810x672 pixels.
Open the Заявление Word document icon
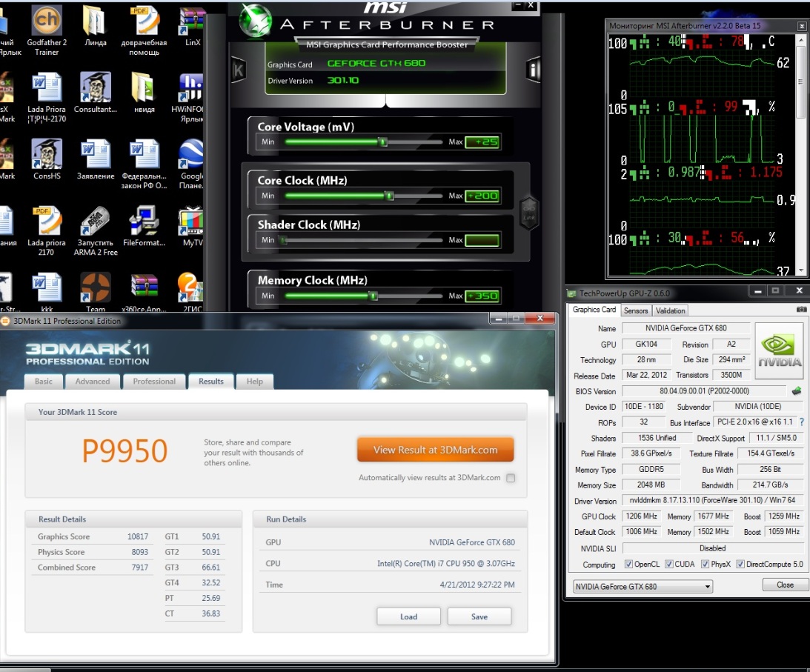pyautogui.click(x=96, y=159)
